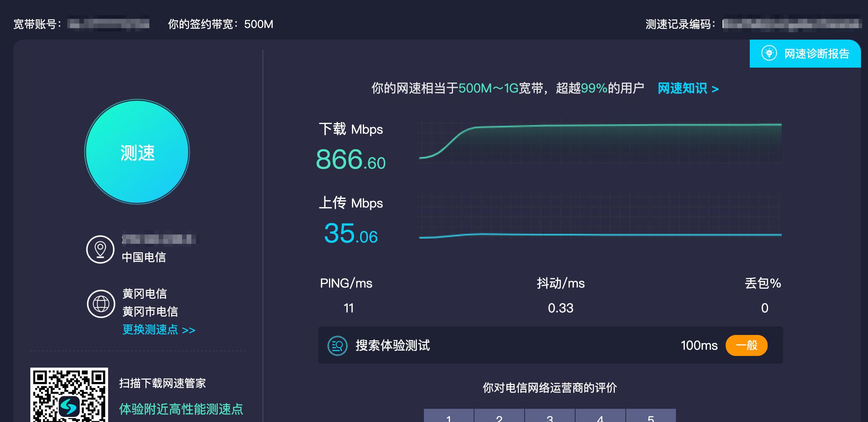Expand 更换测速点 to change test server
Image resolution: width=868 pixels, height=422 pixels.
point(159,330)
